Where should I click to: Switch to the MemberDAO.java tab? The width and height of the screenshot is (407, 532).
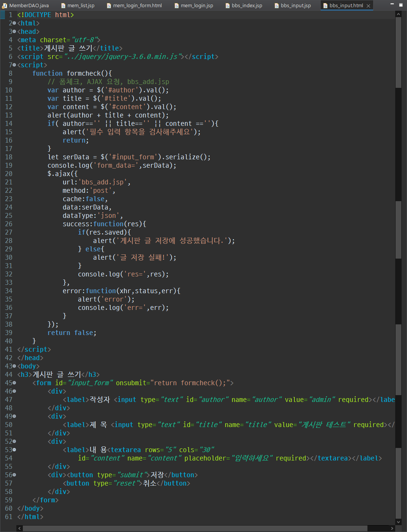click(29, 6)
